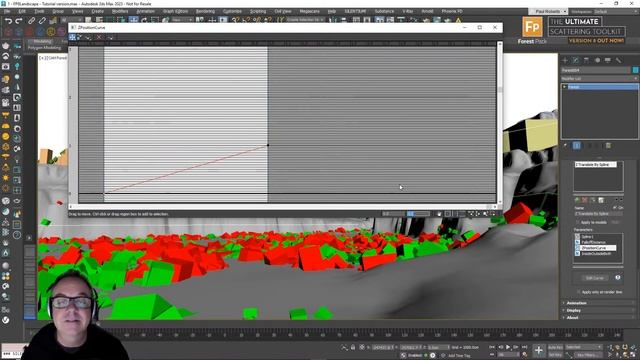Activate the Select and Rotate tool
640x360 pixels.
click(144, 20)
